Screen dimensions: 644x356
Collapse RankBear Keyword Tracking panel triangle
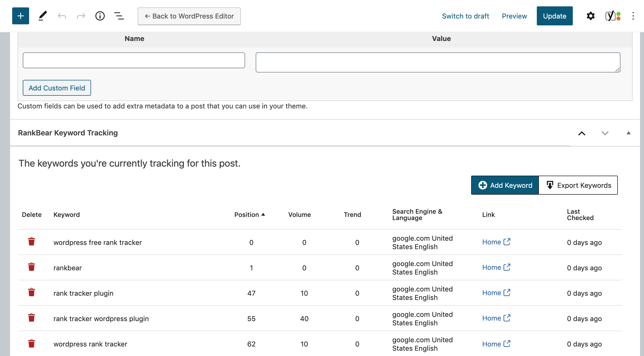(628, 133)
